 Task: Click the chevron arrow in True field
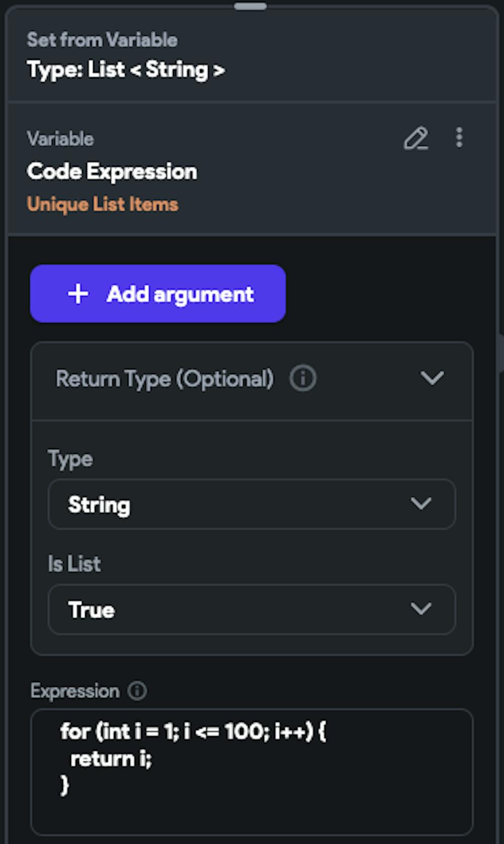point(421,609)
